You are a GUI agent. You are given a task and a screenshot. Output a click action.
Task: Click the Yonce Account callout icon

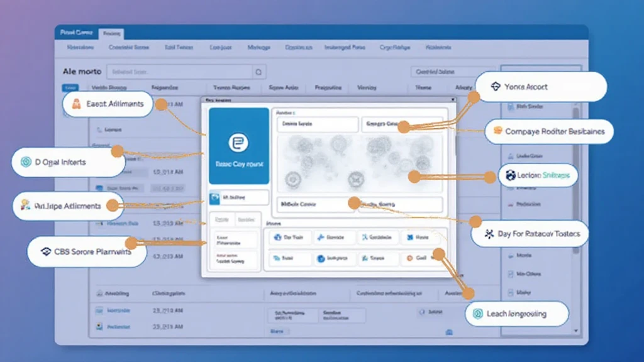[495, 87]
